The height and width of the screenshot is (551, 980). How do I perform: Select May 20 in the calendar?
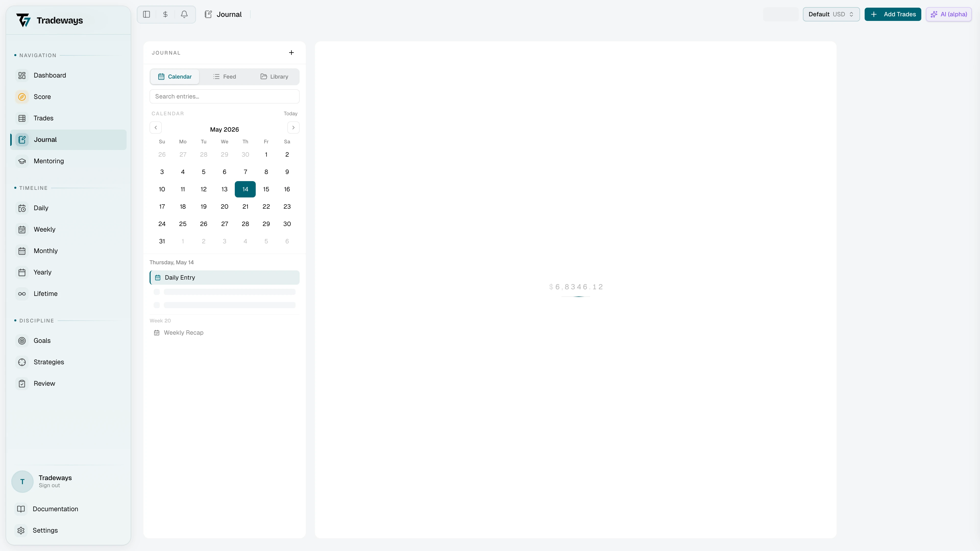tap(225, 207)
